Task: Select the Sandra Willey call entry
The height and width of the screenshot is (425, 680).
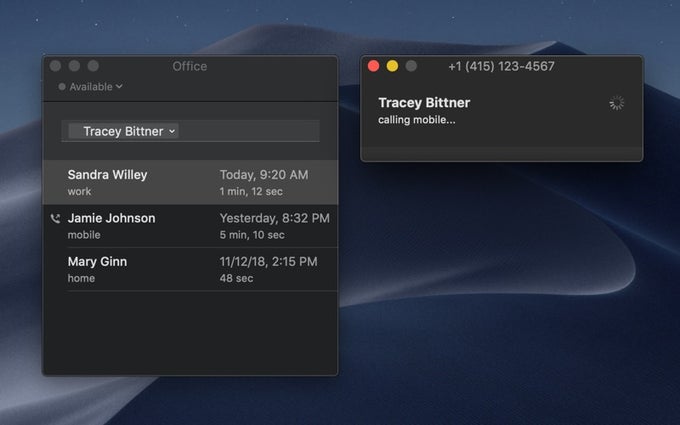Action: point(190,182)
